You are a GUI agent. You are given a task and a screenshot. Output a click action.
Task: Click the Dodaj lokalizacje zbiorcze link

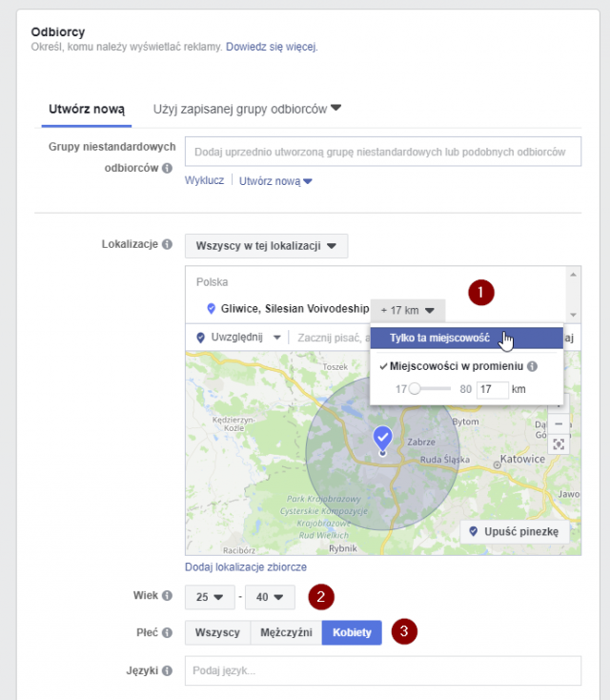point(246,566)
